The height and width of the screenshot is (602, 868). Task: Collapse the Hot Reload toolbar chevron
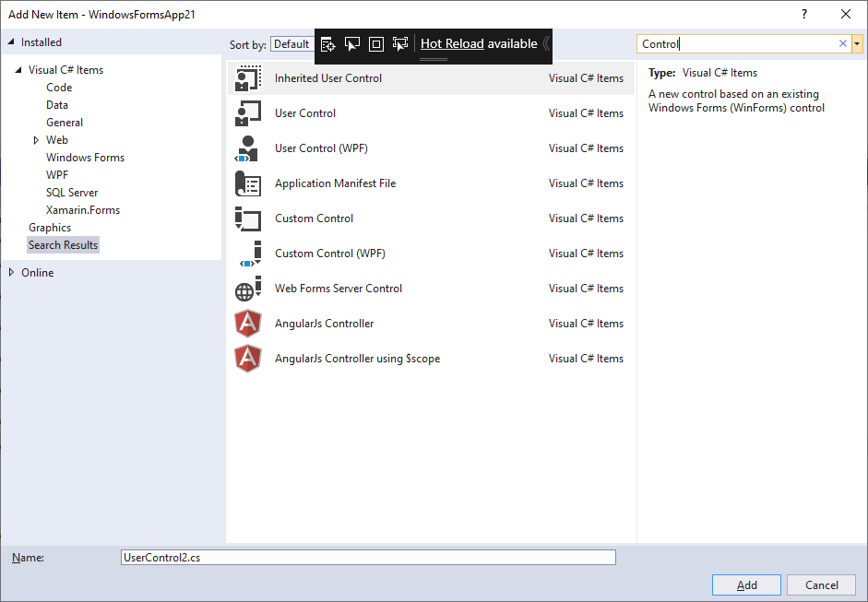tap(546, 43)
